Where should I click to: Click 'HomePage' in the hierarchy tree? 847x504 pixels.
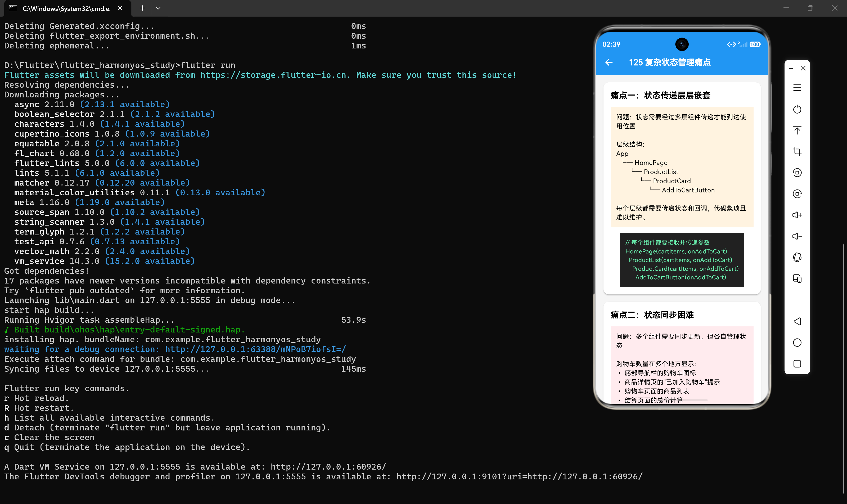(x=651, y=163)
